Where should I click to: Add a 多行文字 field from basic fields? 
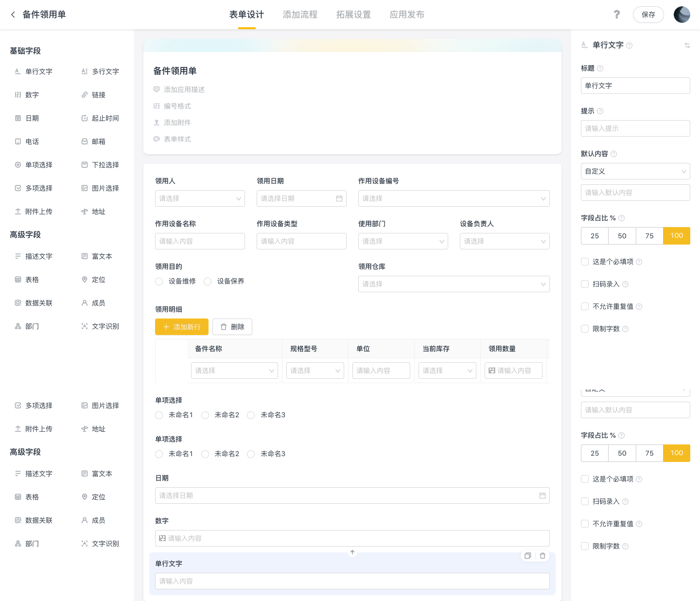pos(100,71)
